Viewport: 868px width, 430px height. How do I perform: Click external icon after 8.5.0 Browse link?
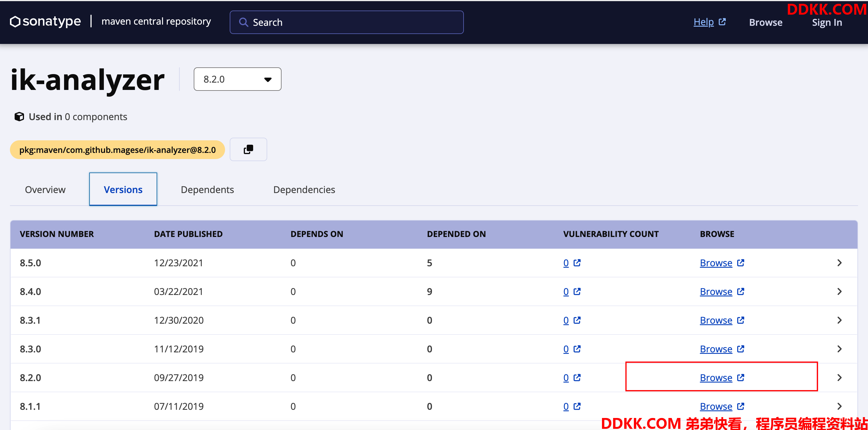coord(741,263)
